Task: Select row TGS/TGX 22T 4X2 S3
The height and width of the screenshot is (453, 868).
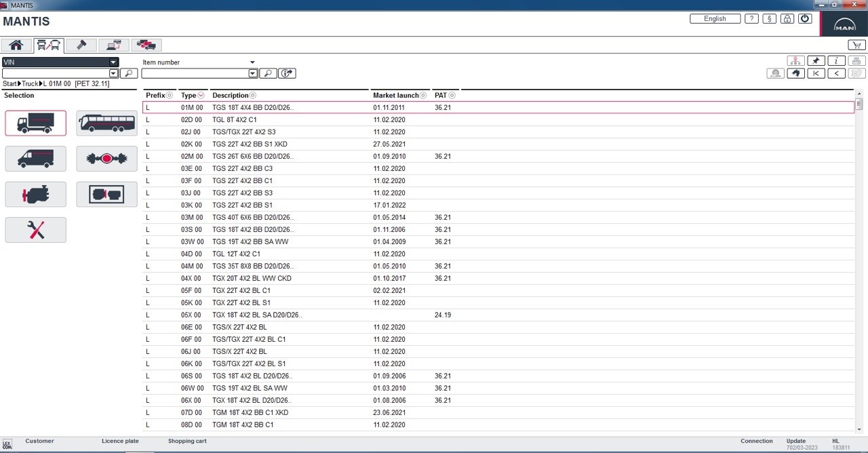Action: (x=498, y=132)
